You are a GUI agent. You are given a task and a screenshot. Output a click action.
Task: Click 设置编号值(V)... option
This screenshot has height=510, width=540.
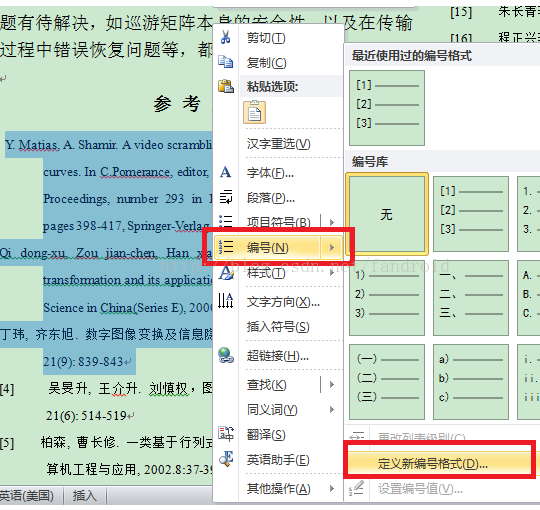[x=420, y=488]
